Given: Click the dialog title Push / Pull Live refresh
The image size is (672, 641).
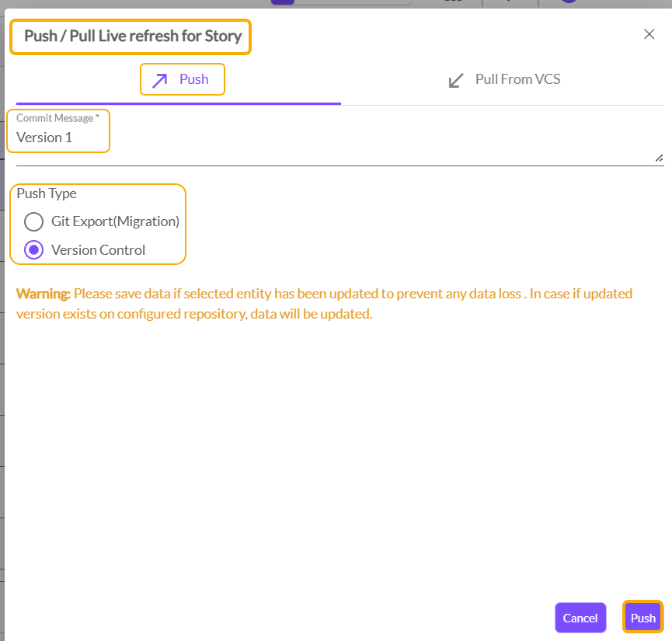Looking at the screenshot, I should click(133, 36).
